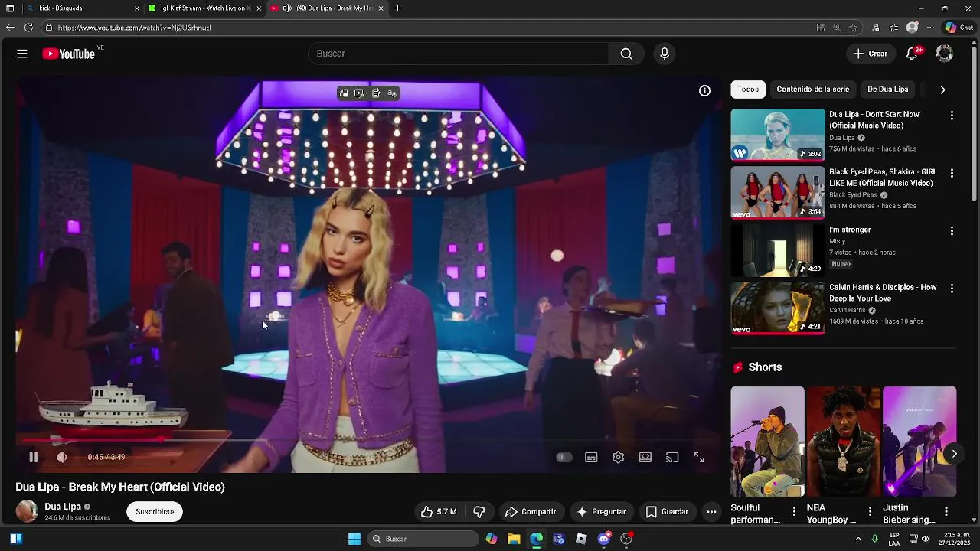
Task: Select the De Dua Lipa chip
Action: tap(888, 90)
